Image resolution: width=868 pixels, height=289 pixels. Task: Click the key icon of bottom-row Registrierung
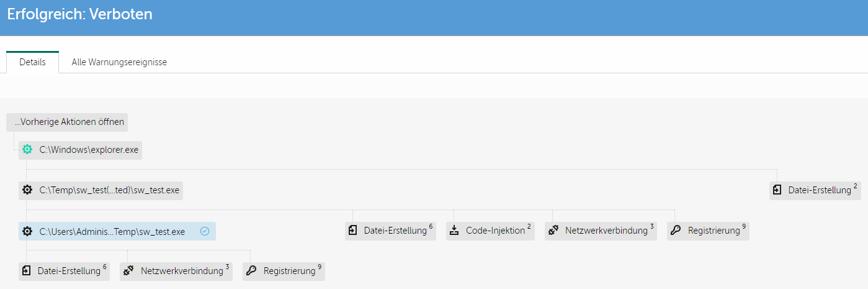251,271
